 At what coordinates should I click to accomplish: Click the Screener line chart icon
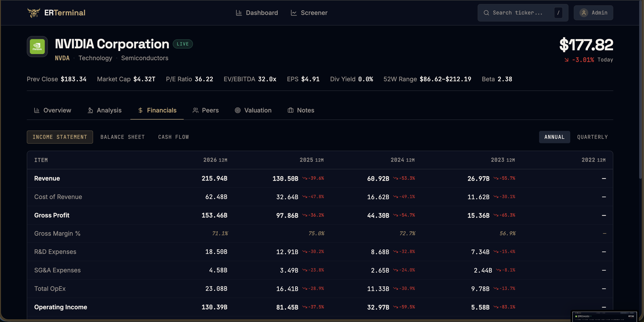coord(294,13)
